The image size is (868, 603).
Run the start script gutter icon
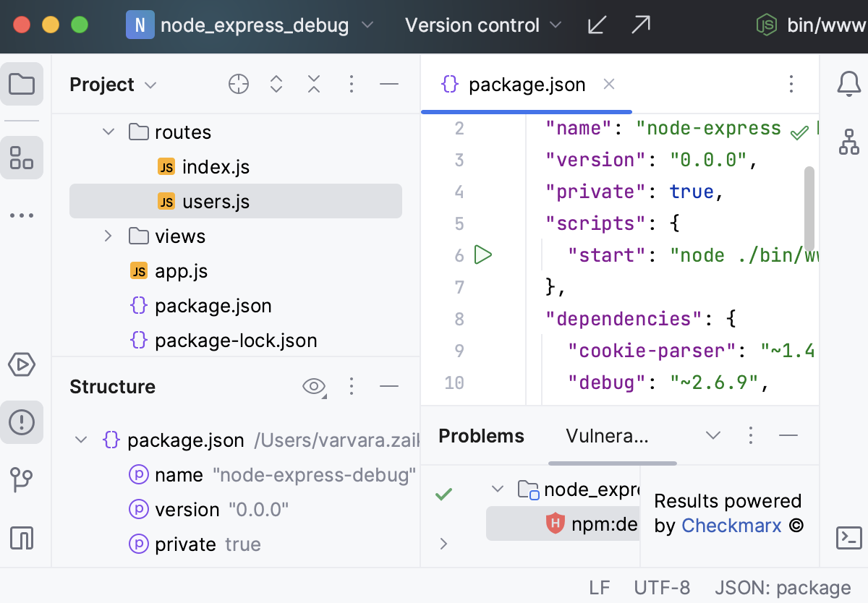tap(482, 255)
